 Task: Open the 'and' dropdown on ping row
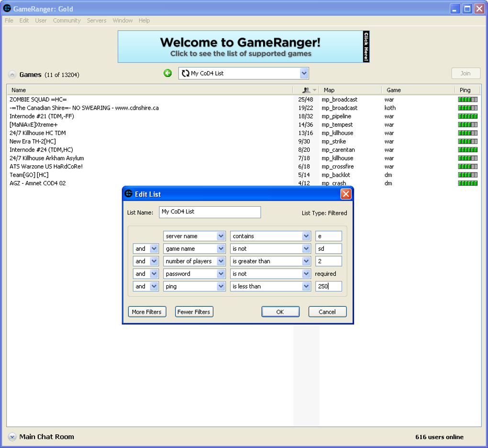click(154, 286)
